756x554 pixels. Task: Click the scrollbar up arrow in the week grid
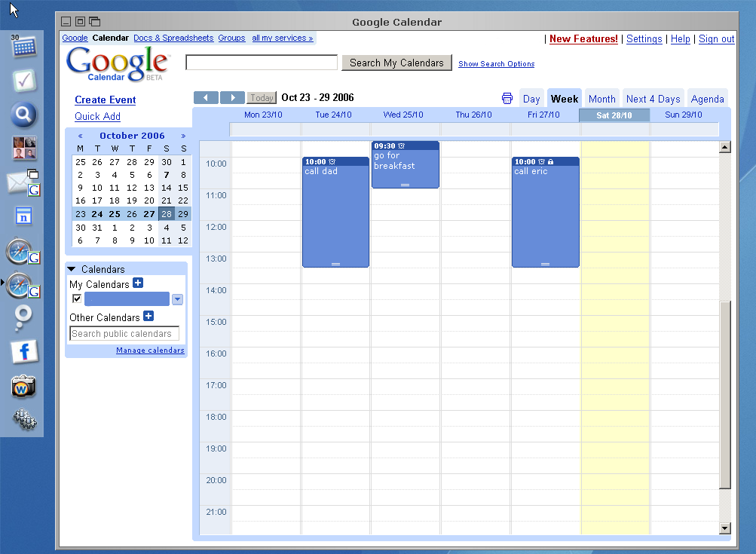pyautogui.click(x=724, y=146)
